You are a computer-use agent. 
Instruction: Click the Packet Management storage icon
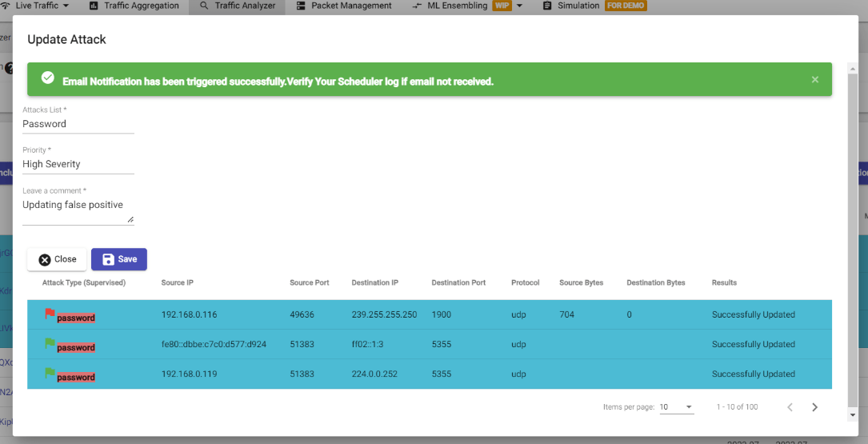click(301, 6)
